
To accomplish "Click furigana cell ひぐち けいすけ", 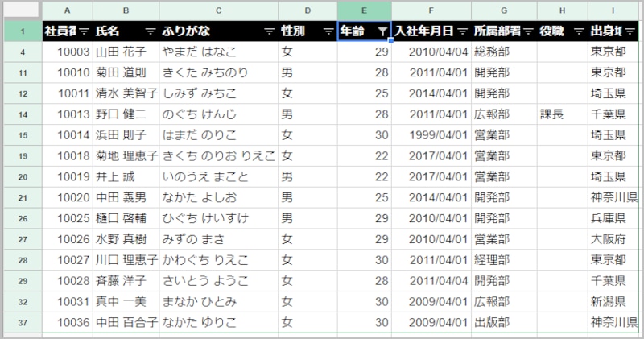I will pos(218,218).
